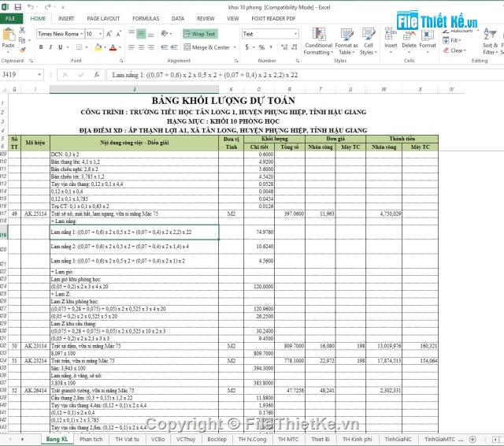The height and width of the screenshot is (446, 504).
Task: Open the number format dropdown showing Text
Action: [x=295, y=34]
